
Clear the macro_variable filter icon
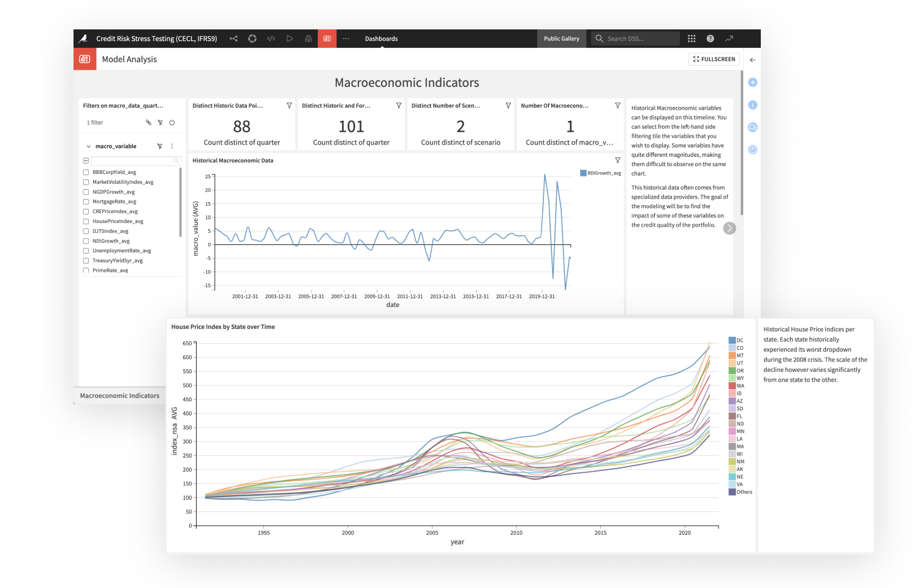[x=160, y=146]
